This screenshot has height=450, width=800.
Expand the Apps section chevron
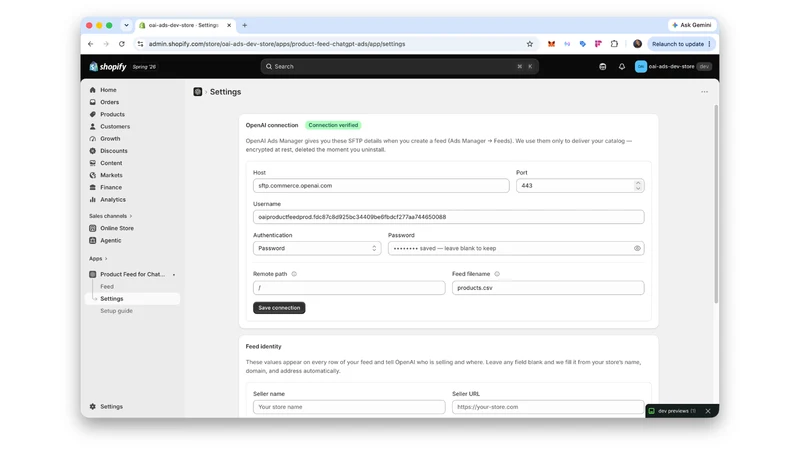tap(106, 259)
